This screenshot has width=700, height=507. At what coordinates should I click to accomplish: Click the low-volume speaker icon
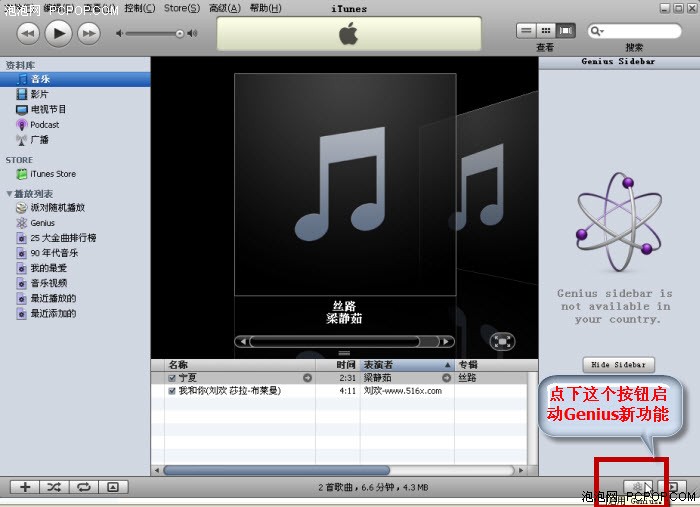point(119,33)
